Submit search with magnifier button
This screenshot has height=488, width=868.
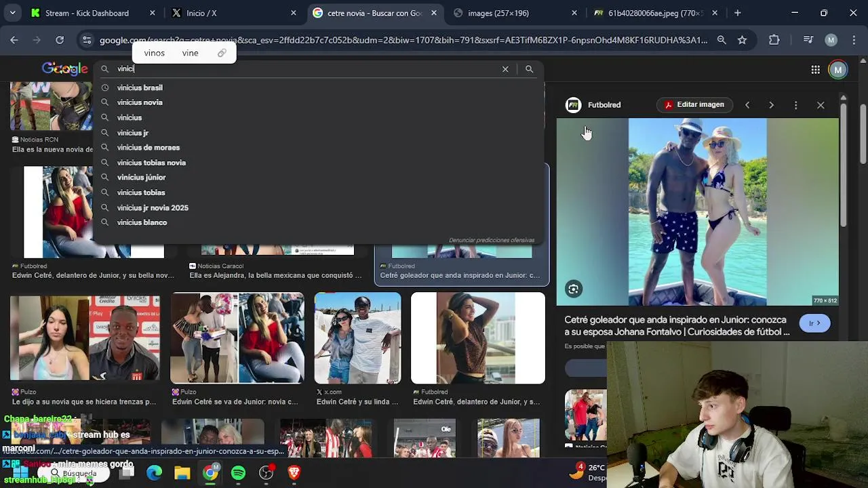529,69
